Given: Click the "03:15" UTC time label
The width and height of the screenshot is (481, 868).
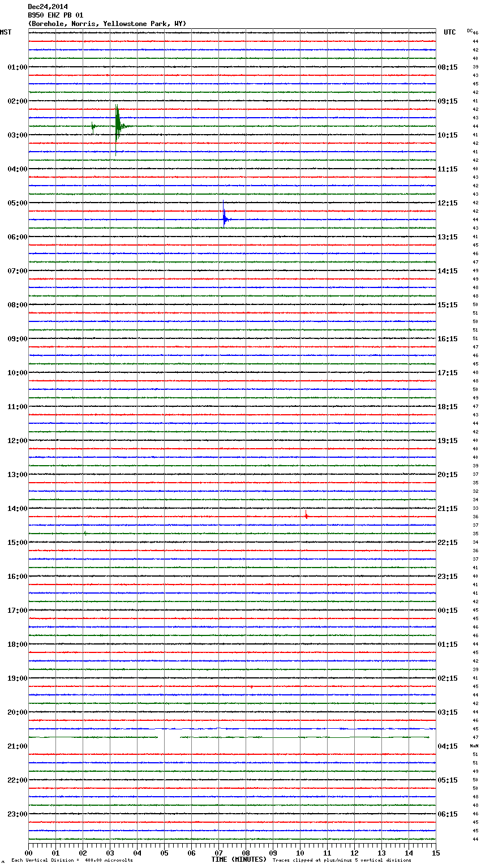Looking at the screenshot, I should (x=448, y=712).
